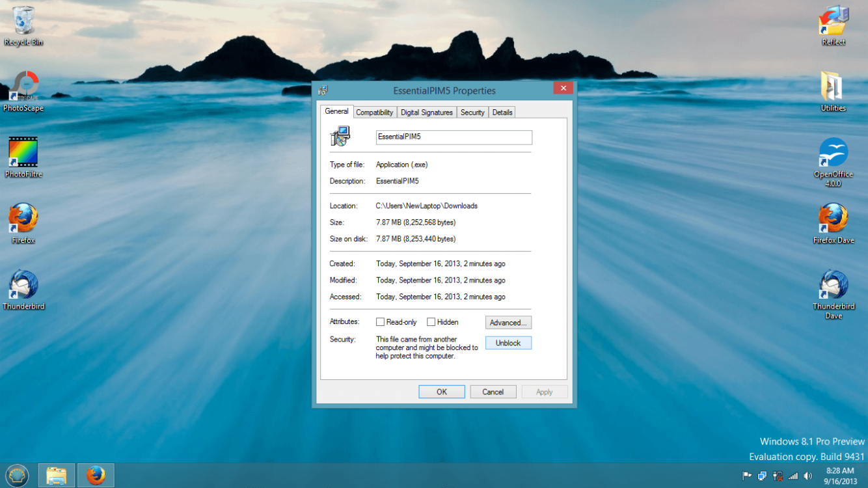Click the Description value EssentialPIM5
This screenshot has height=488, width=868.
point(398,181)
